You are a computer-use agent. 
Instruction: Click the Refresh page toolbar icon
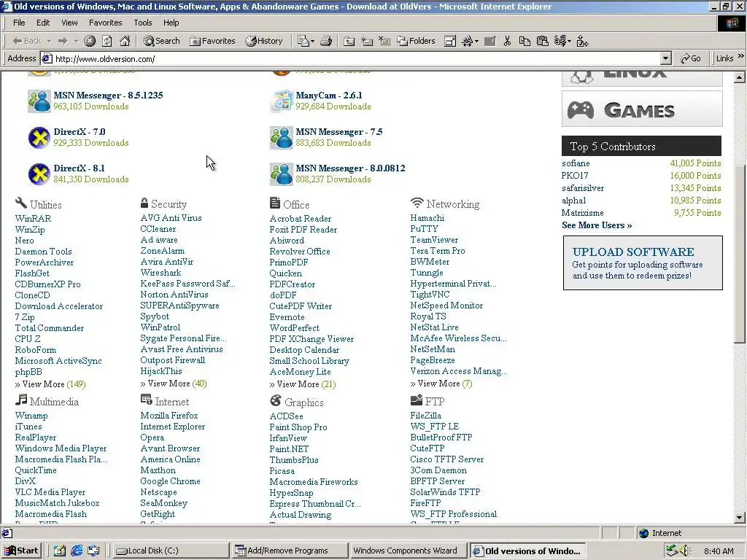[107, 41]
